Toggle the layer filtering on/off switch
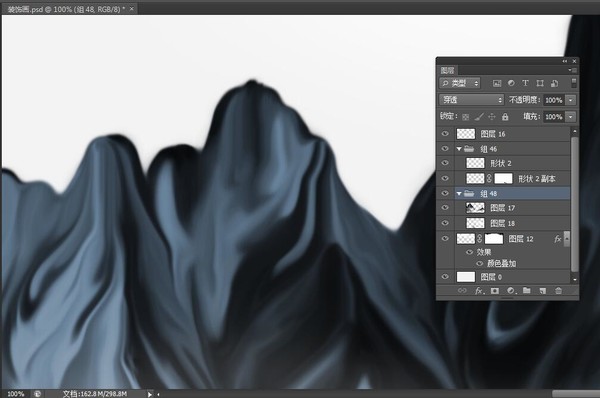Image resolution: width=600 pixels, height=398 pixels. coord(573,83)
